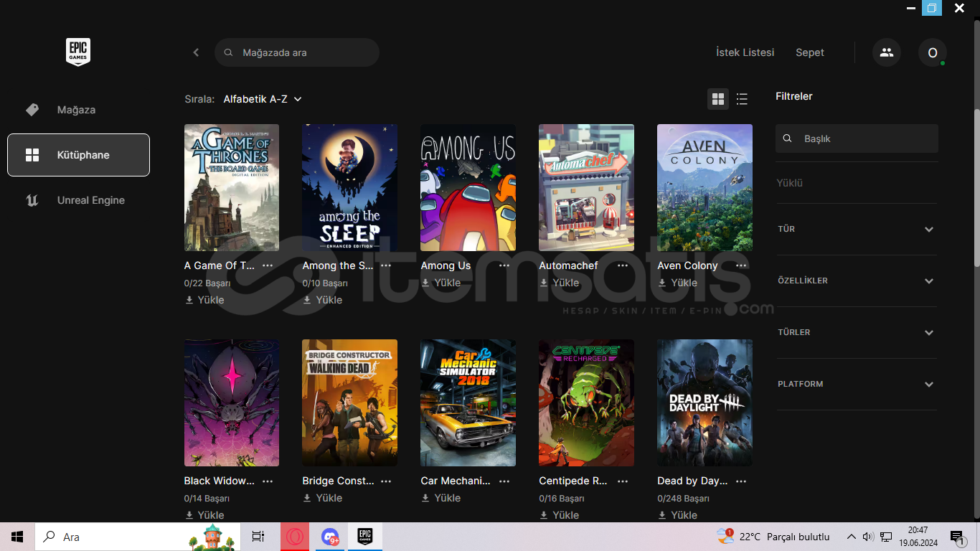
Task: Open the Discord taskbar icon
Action: (x=330, y=537)
